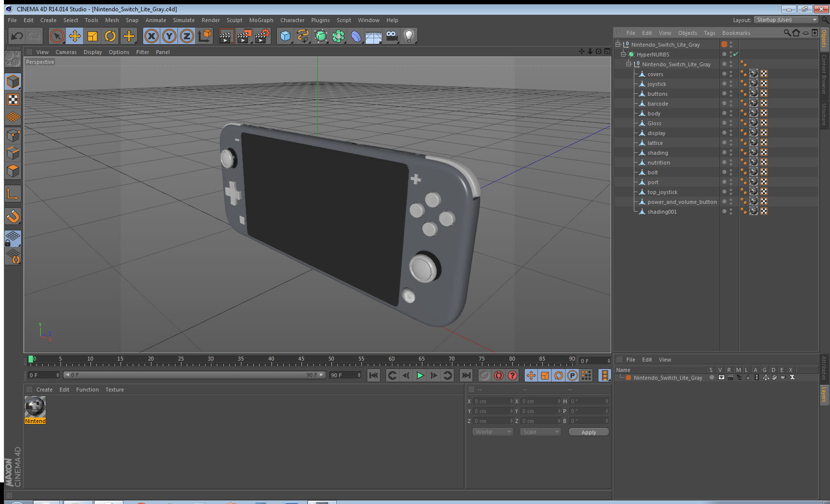Viewport: 830px width, 504px height.
Task: Toggle autokeying button
Action: (x=499, y=375)
